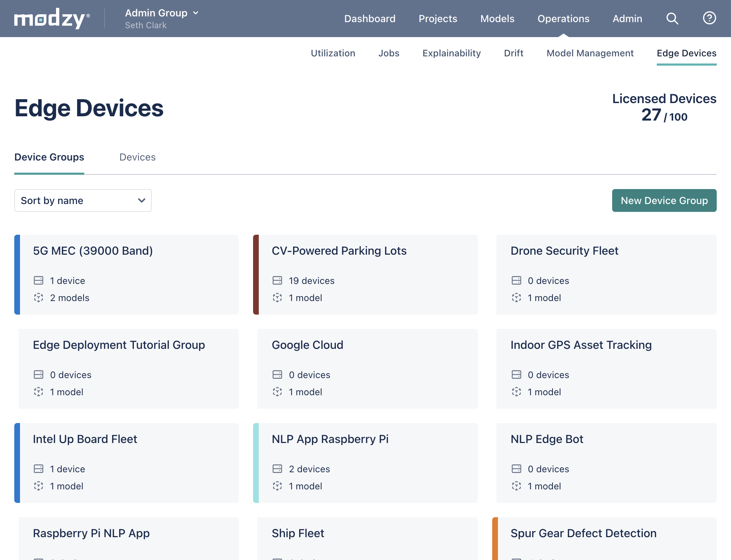
Task: Switch to the Devices tab
Action: click(x=137, y=157)
